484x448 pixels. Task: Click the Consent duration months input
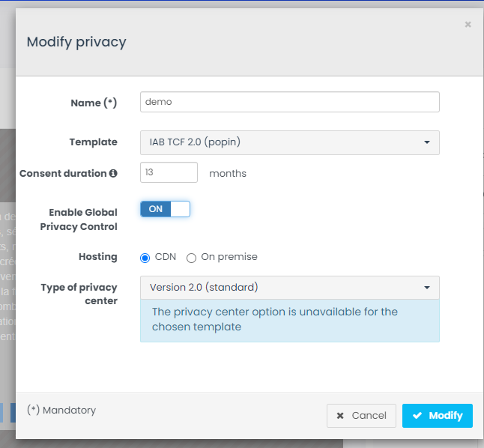pos(169,172)
